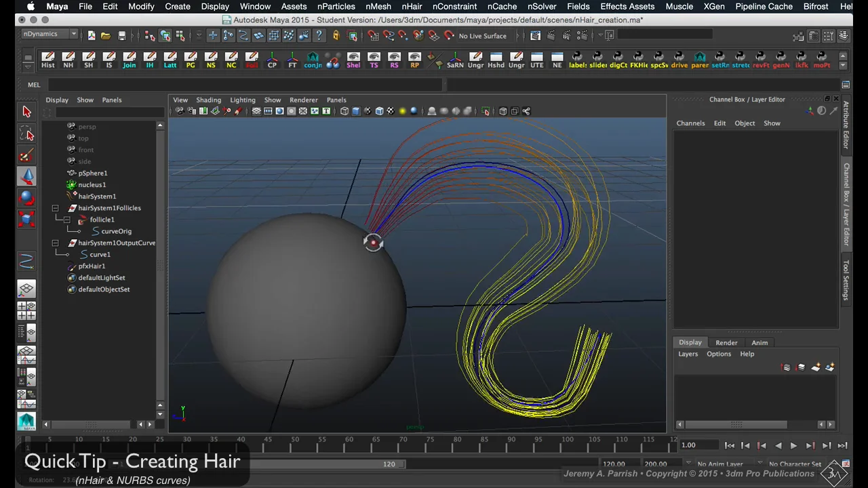Click the Latt shelf icon
Screen dimensions: 868x488
coord(170,60)
